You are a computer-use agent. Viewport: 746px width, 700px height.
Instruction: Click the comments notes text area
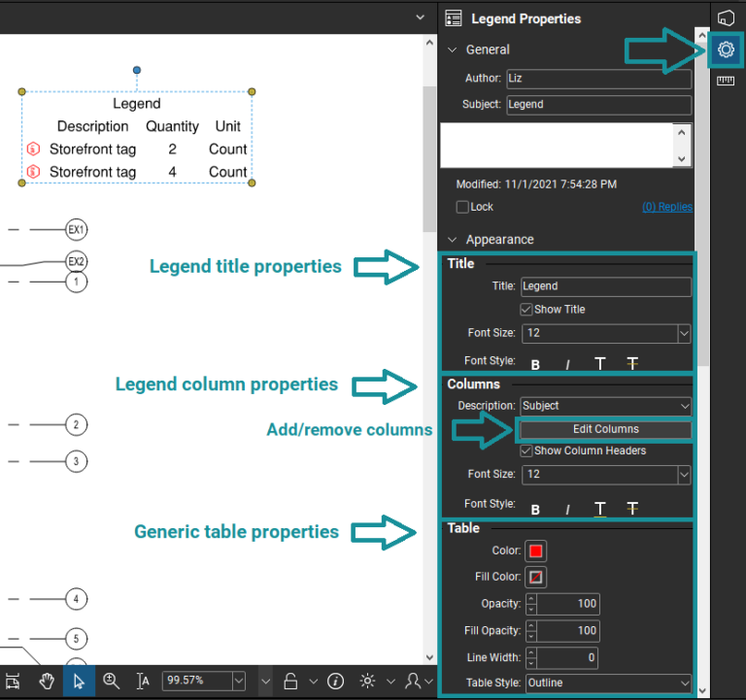point(557,146)
